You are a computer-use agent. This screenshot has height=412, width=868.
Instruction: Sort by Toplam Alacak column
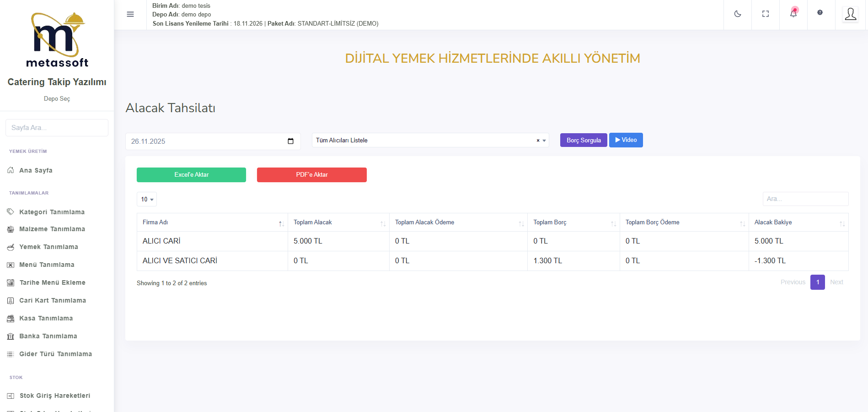[338, 222]
